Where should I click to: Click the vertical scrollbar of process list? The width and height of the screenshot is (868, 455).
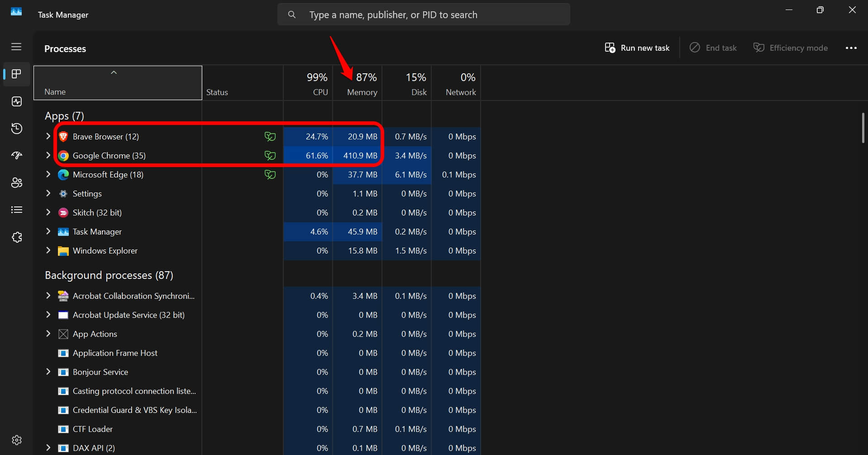tap(863, 128)
